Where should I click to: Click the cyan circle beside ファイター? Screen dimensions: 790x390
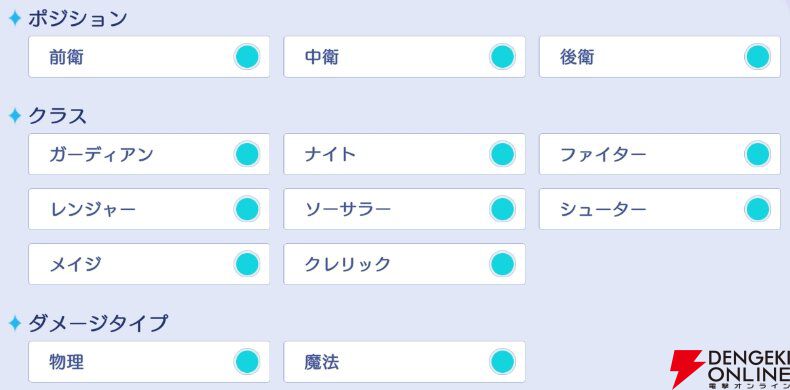pos(758,154)
